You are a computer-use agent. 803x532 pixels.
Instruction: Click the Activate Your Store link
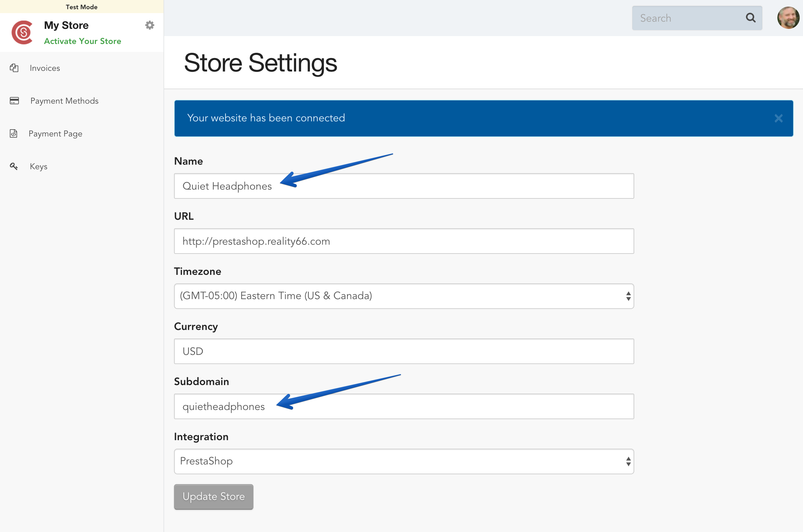82,41
